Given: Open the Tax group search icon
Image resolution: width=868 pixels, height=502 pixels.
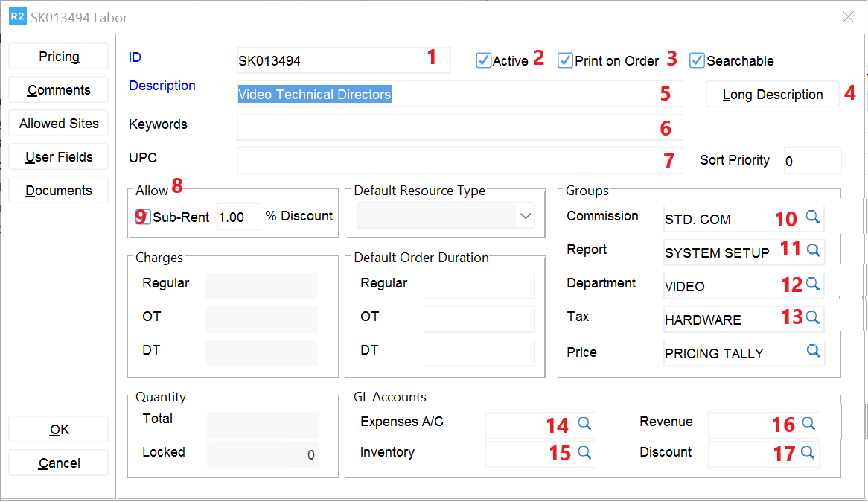Looking at the screenshot, I should point(813,317).
